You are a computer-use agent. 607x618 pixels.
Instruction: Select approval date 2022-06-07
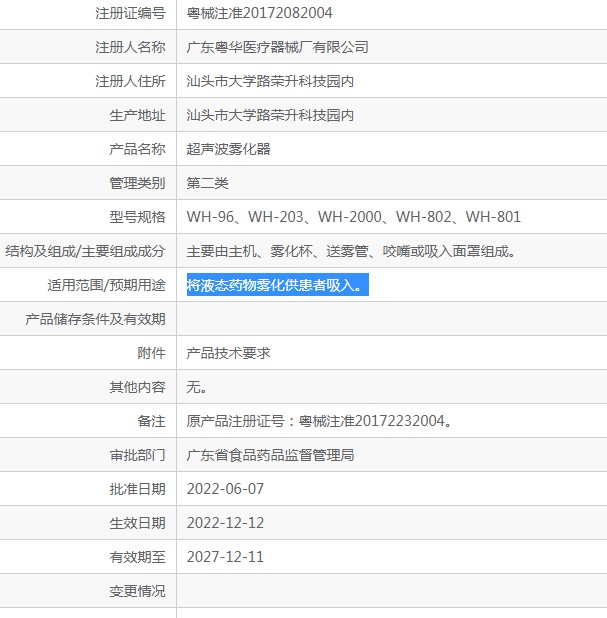tap(225, 489)
